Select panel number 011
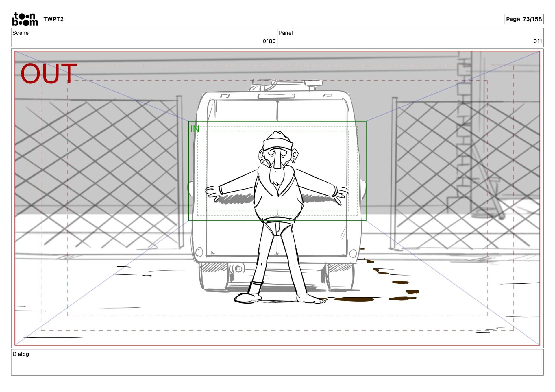This screenshot has height=392, width=555. pos(537,41)
